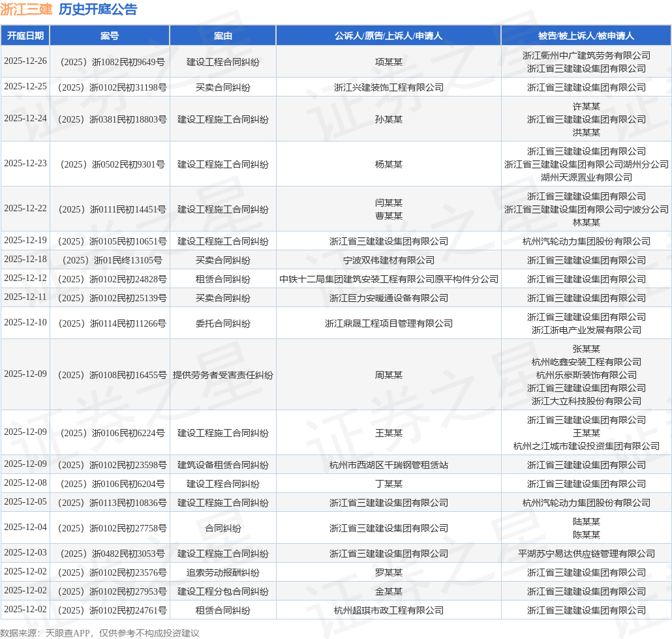Click the date 2025-12-22

coord(25,208)
